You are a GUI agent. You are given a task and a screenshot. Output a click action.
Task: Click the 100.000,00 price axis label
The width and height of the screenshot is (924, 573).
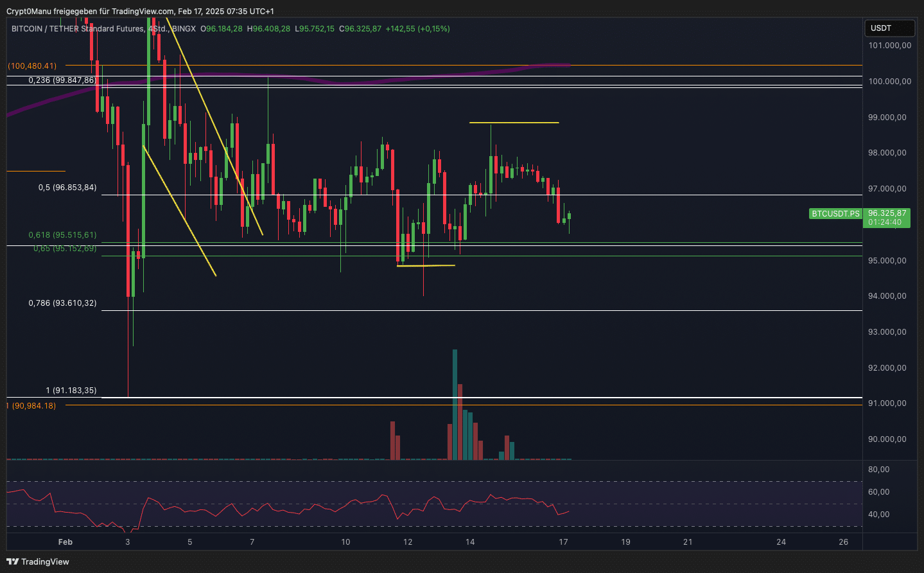click(x=889, y=82)
